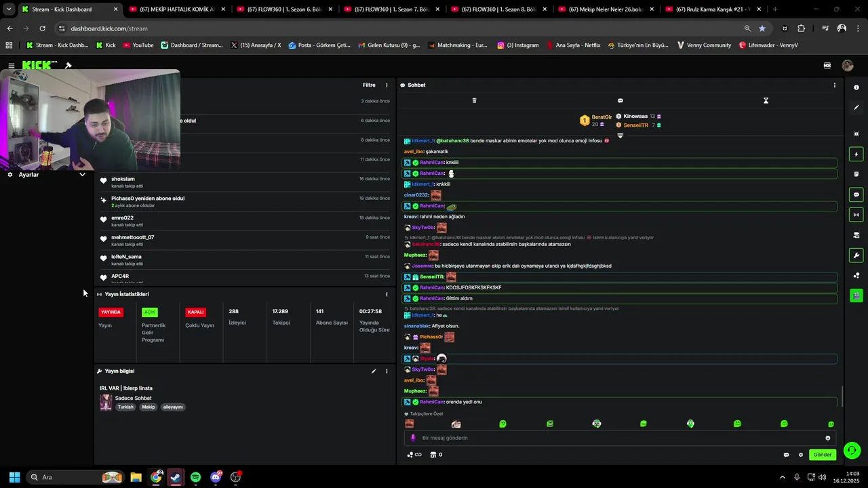
Task: Open Yayın İstatistikleri three-dot menu
Action: pyautogui.click(x=387, y=294)
